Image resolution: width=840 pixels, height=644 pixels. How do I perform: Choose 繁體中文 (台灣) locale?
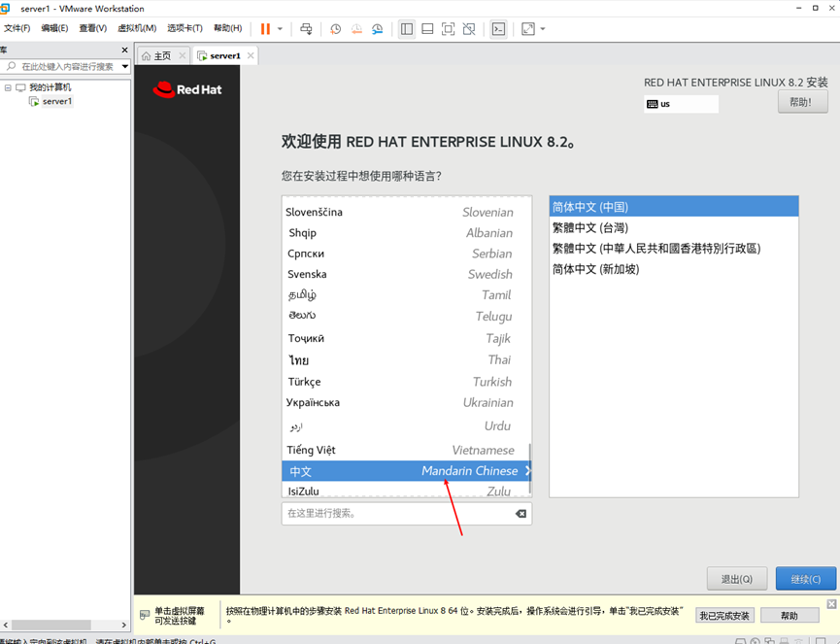tap(674, 227)
